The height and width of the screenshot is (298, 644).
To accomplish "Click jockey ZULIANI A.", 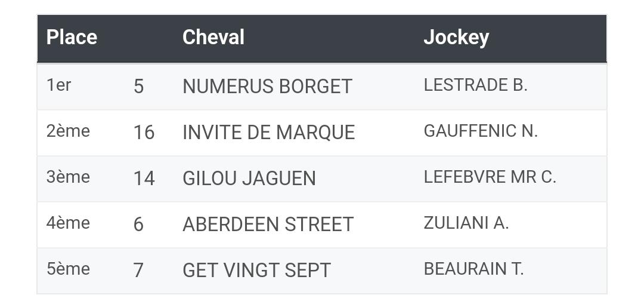I will [x=466, y=223].
